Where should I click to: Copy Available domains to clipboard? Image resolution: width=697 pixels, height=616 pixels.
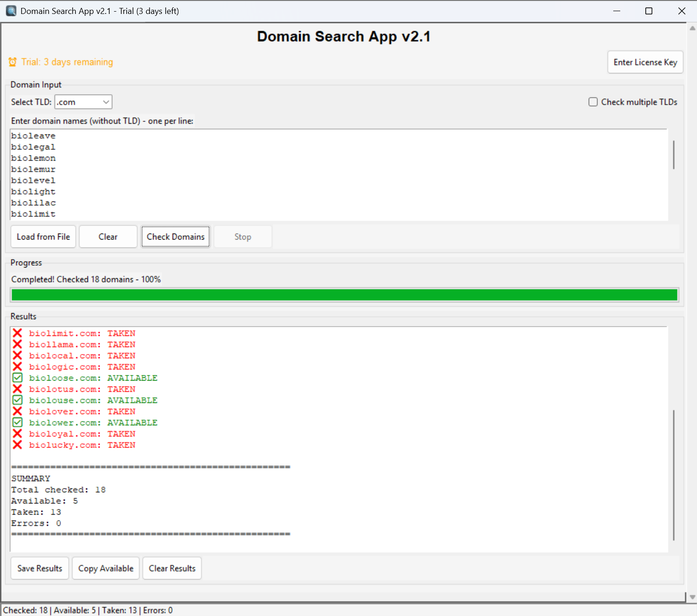pos(106,569)
